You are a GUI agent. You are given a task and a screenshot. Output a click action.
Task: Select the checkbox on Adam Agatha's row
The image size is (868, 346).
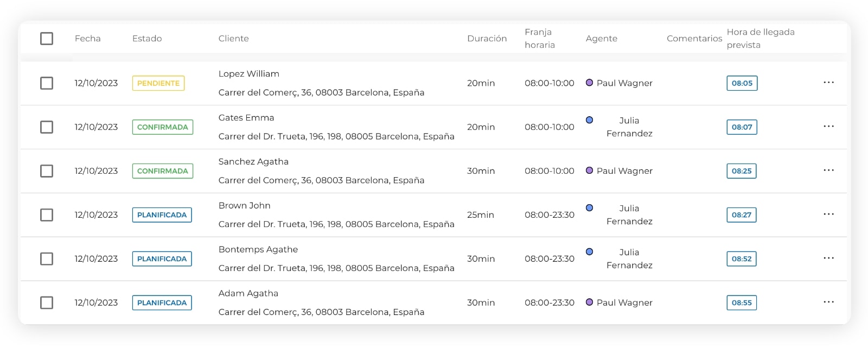coord(46,303)
